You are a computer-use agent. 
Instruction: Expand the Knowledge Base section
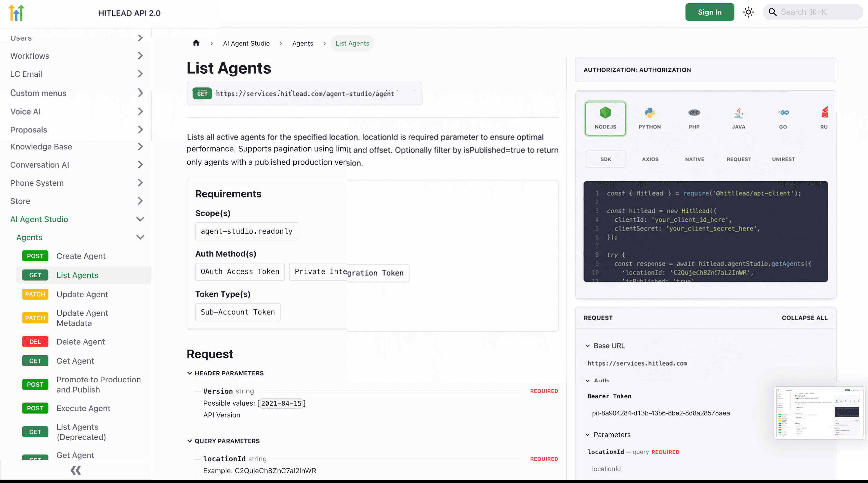pyautogui.click(x=140, y=146)
